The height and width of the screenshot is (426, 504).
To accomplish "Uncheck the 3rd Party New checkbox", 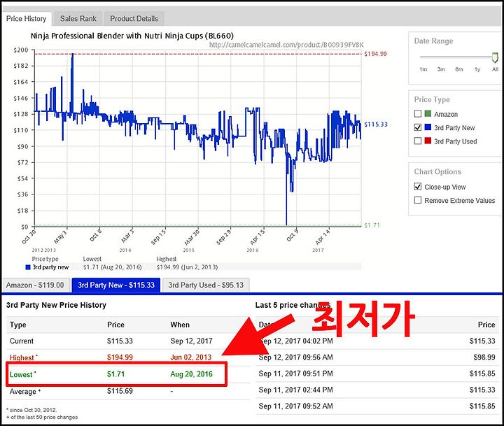I will click(x=417, y=127).
